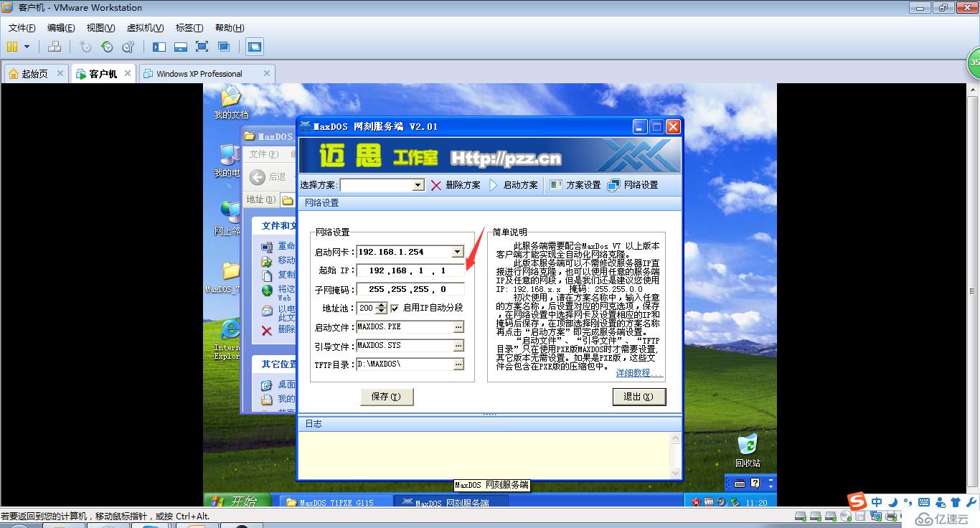Toggle the Sogou moon half-width icon

(894, 502)
